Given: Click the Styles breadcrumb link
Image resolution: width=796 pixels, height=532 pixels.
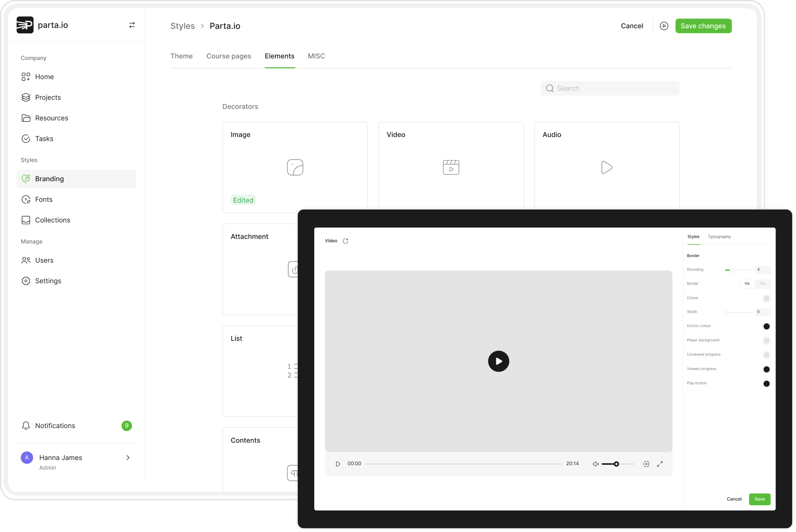Looking at the screenshot, I should (182, 26).
